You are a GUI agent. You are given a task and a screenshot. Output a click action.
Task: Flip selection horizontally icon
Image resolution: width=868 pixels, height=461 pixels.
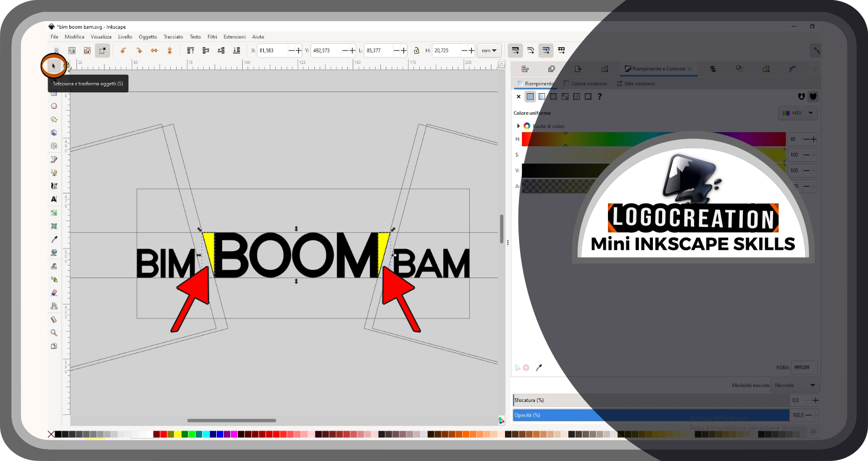tap(154, 50)
